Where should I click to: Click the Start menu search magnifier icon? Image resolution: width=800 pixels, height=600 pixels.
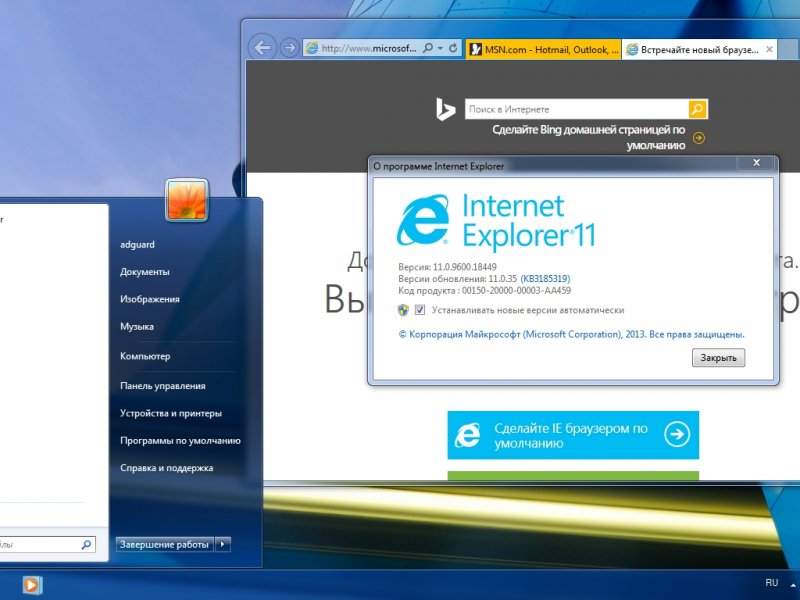[86, 544]
